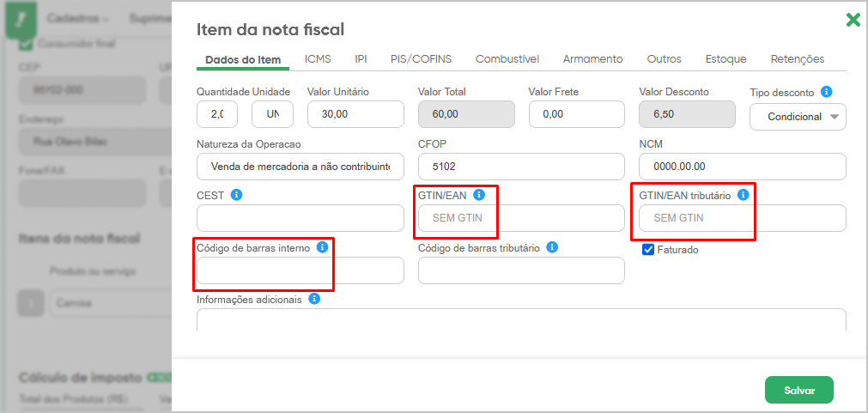Switch to the IPI tab
This screenshot has width=868, height=413.
click(x=361, y=59)
